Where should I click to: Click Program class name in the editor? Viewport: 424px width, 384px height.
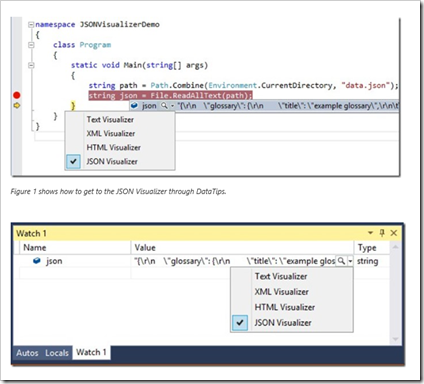coord(95,45)
